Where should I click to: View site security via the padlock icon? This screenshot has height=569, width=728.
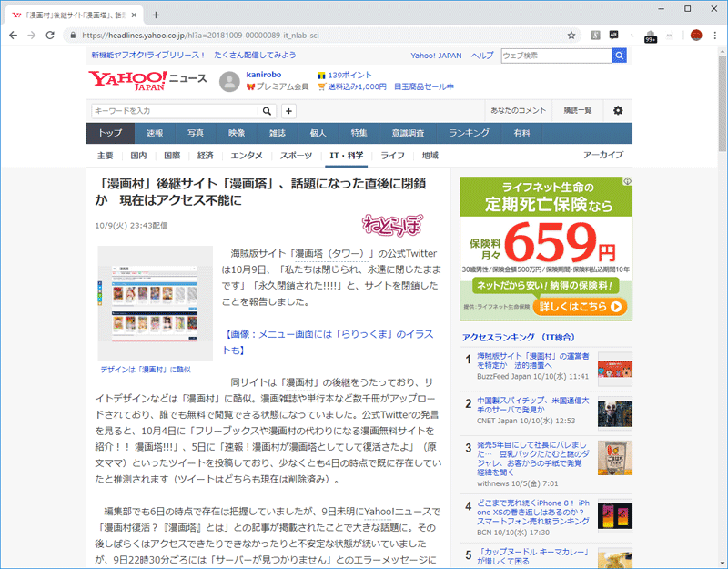coord(73,36)
